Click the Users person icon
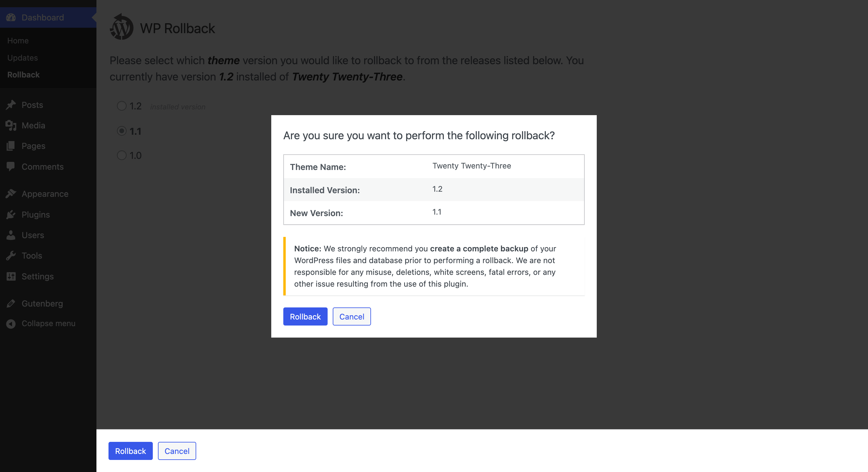The width and height of the screenshot is (868, 472). click(11, 235)
